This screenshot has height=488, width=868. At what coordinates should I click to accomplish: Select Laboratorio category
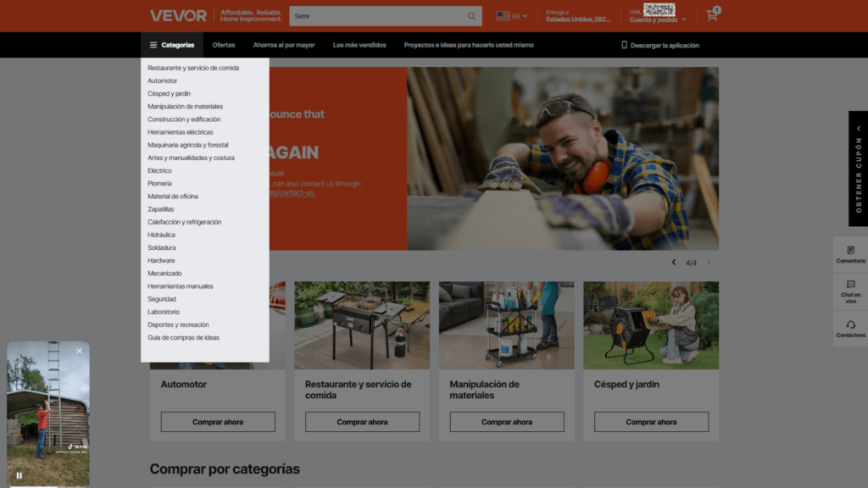[164, 312]
